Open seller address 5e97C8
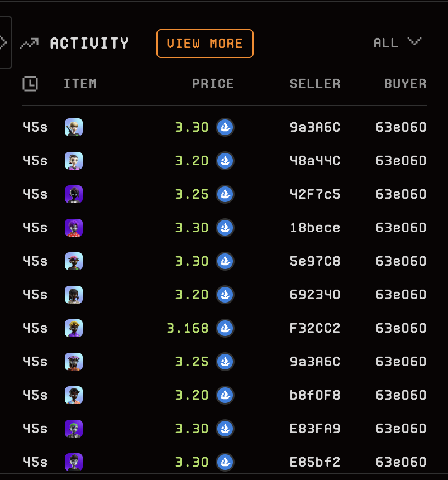 pos(315,261)
